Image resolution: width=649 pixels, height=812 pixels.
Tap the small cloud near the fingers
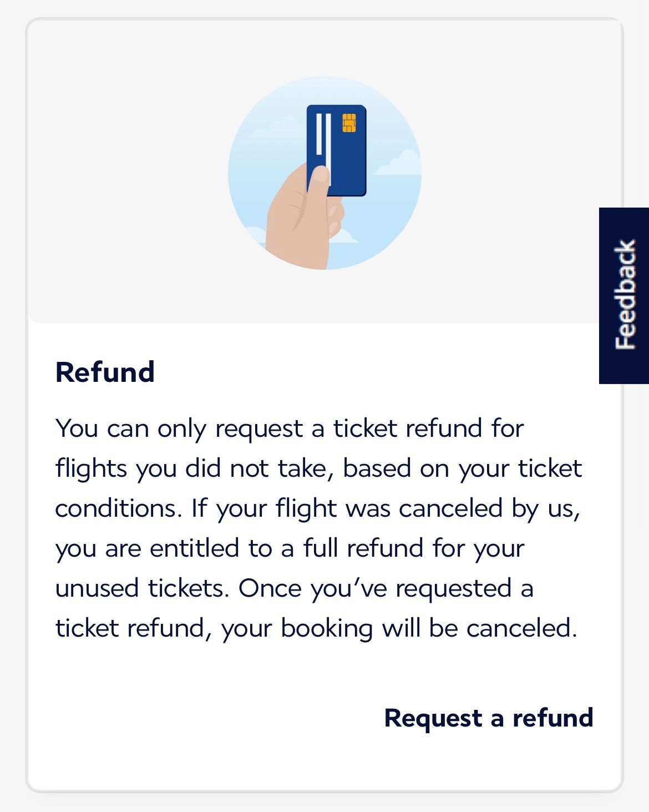[x=346, y=235]
